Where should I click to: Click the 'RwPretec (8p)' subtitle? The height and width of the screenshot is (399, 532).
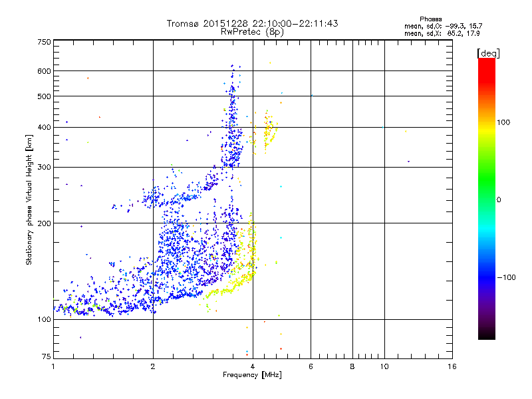[x=252, y=32]
